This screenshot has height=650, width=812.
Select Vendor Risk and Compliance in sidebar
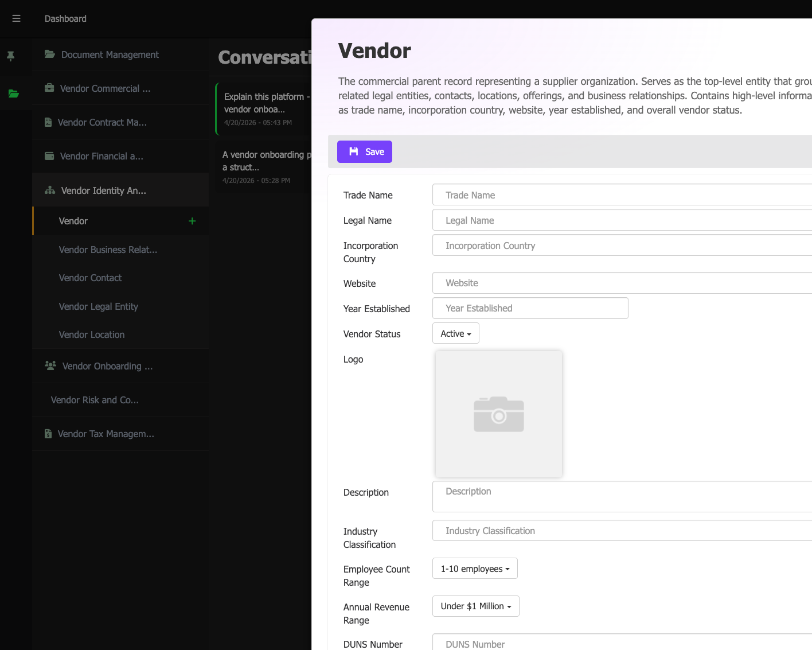[x=95, y=400]
